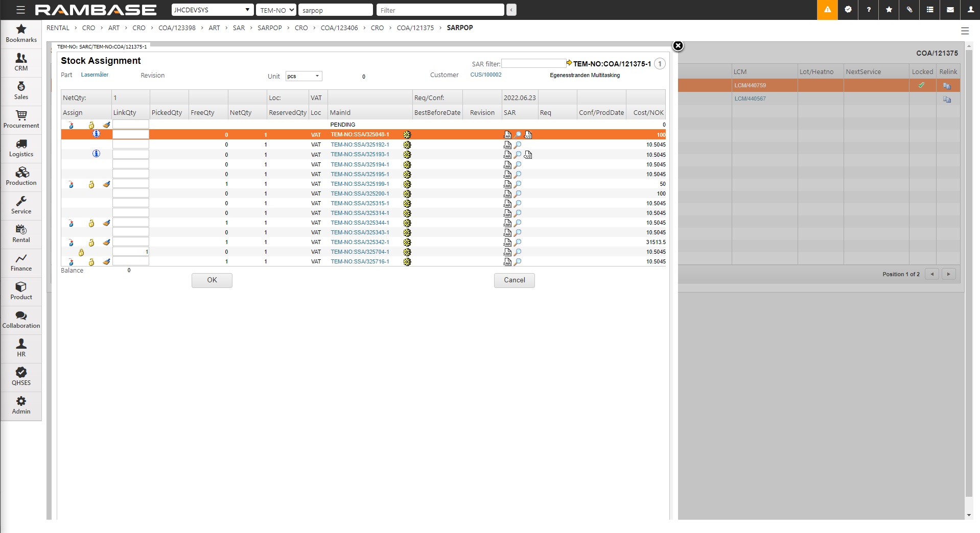Open the TEM-NO database dropdown
The height and width of the screenshot is (533, 980).
tap(276, 10)
